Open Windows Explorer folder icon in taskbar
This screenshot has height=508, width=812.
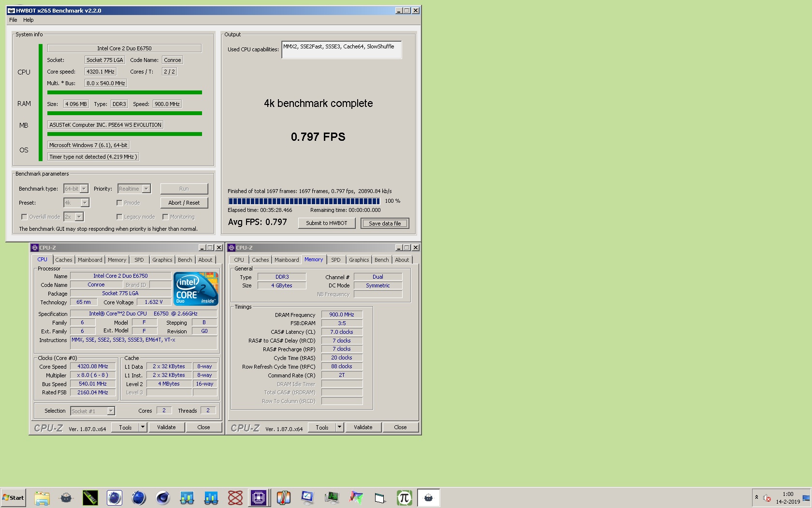pyautogui.click(x=42, y=497)
